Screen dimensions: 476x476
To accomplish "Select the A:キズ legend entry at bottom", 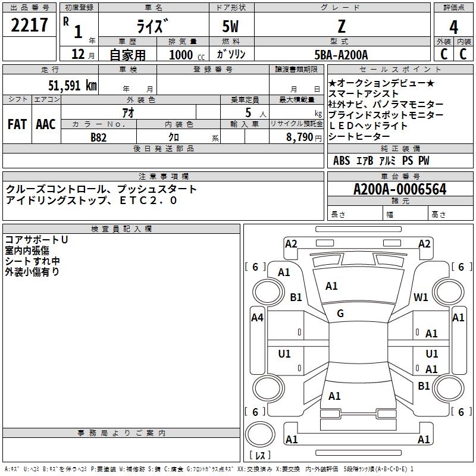I will tap(12, 469).
